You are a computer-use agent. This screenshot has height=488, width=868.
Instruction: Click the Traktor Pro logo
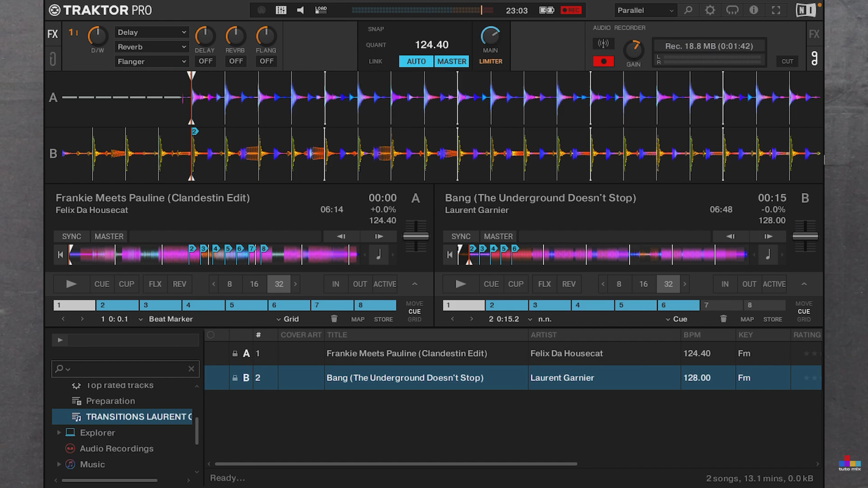100,10
